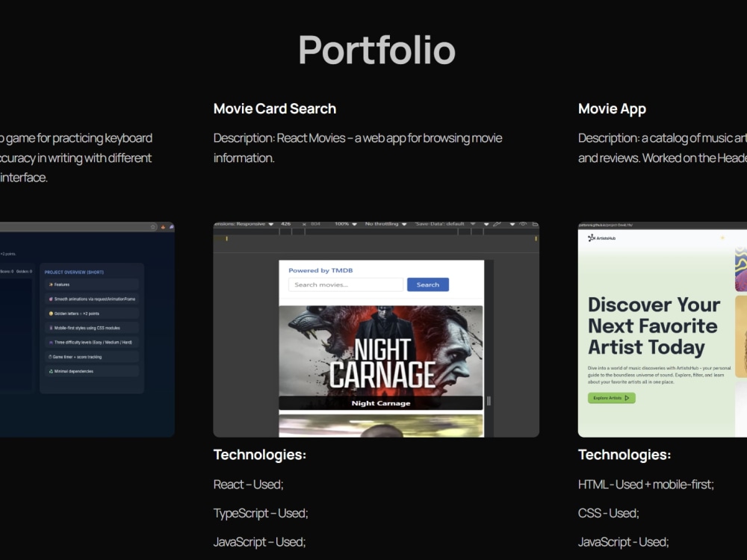Click the Technologies heading under Movie App
Viewport: 747px width, 560px height.
[x=624, y=455]
